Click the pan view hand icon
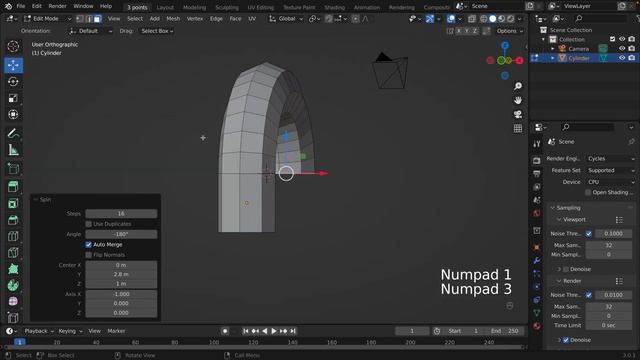This screenshot has width=640, height=360. [x=518, y=100]
